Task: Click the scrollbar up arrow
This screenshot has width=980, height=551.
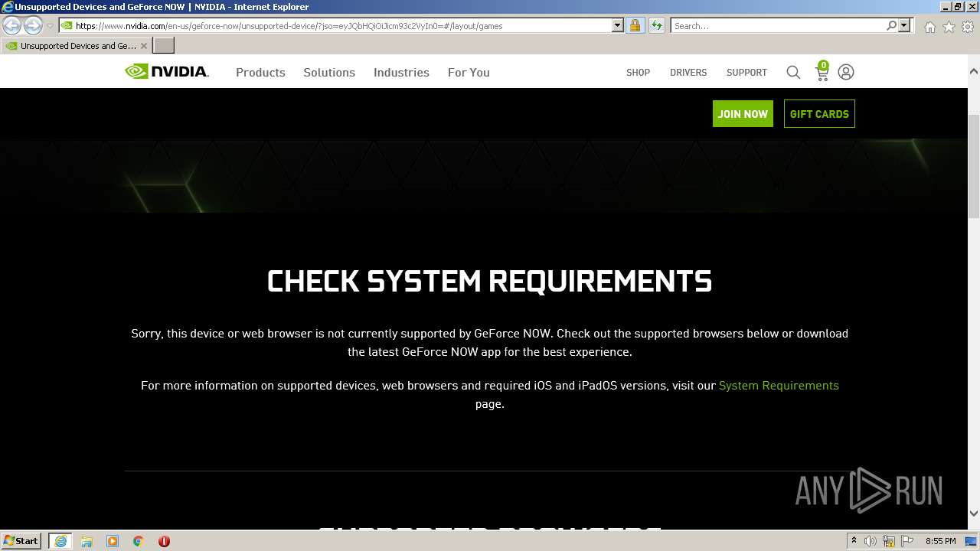Action: 974,71
